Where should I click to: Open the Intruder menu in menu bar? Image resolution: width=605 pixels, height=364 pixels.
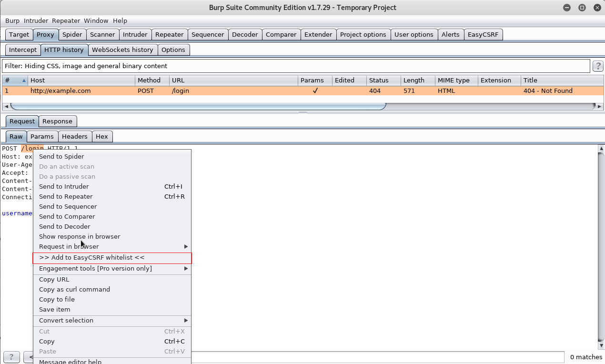point(36,20)
